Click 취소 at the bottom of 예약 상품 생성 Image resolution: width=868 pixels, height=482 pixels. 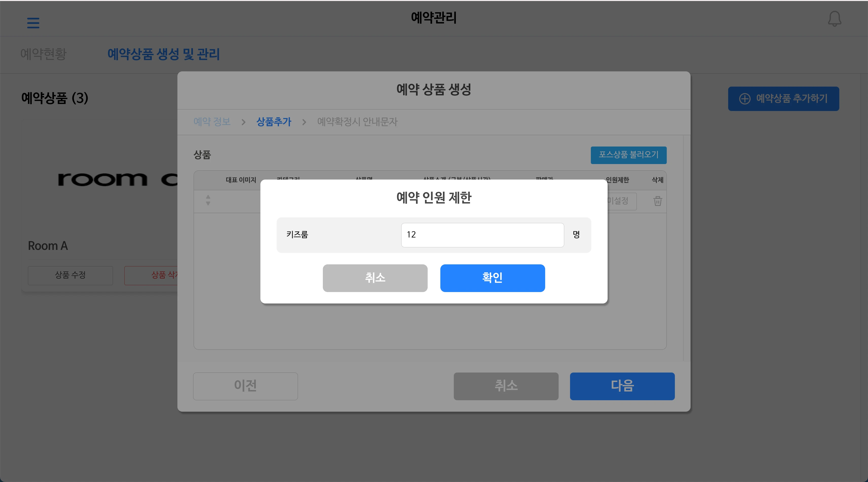click(506, 386)
